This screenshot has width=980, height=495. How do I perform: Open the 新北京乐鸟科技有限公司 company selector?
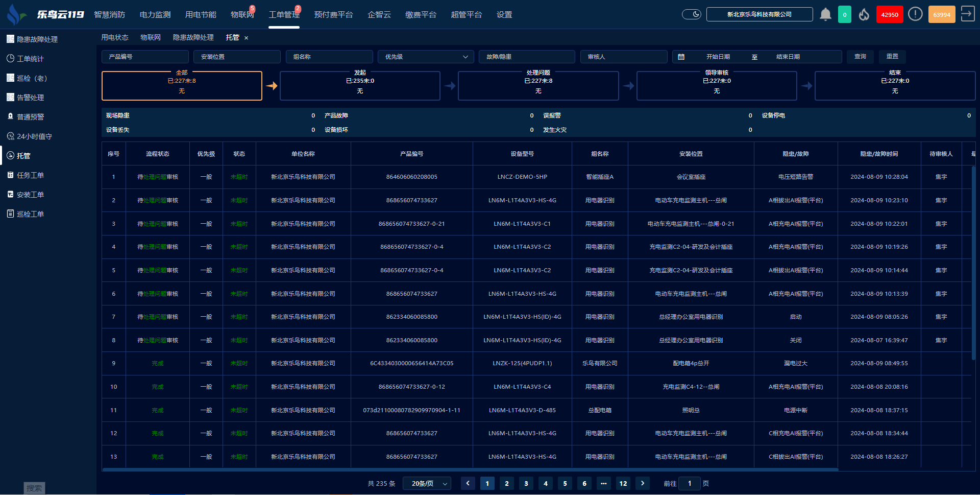[759, 14]
